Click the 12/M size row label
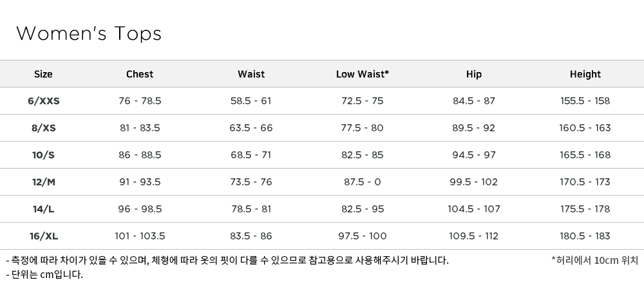The image size is (644, 298). (x=44, y=182)
